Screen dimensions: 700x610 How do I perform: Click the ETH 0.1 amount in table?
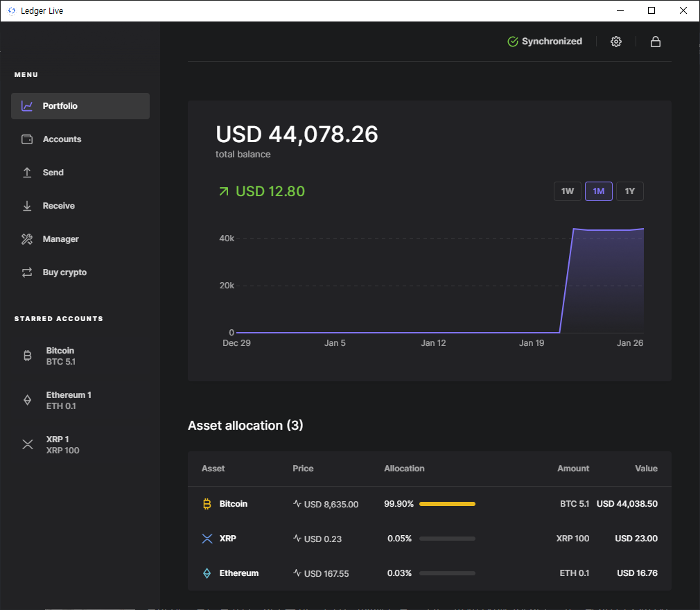tap(575, 573)
